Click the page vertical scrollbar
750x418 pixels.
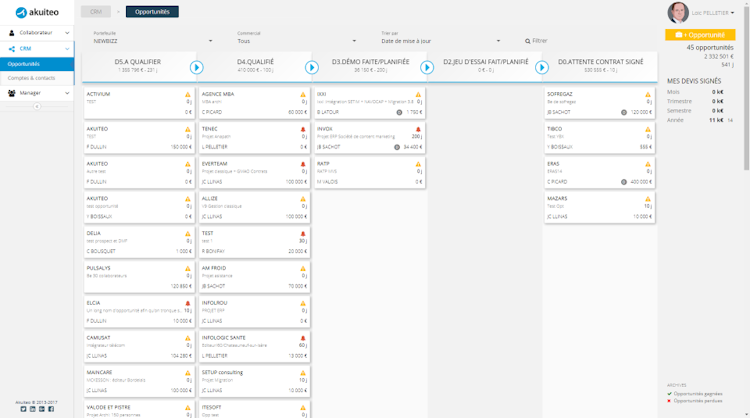pyautogui.click(x=747, y=86)
